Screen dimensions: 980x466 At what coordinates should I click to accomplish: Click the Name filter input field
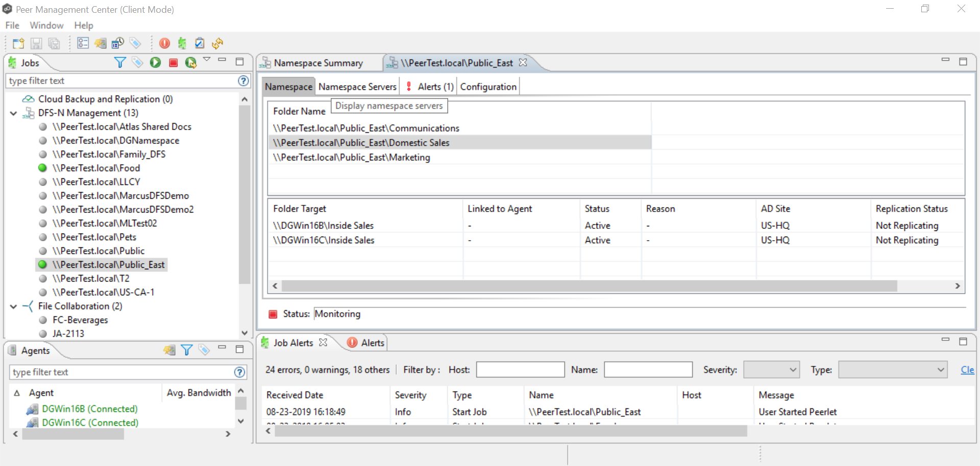(x=648, y=369)
